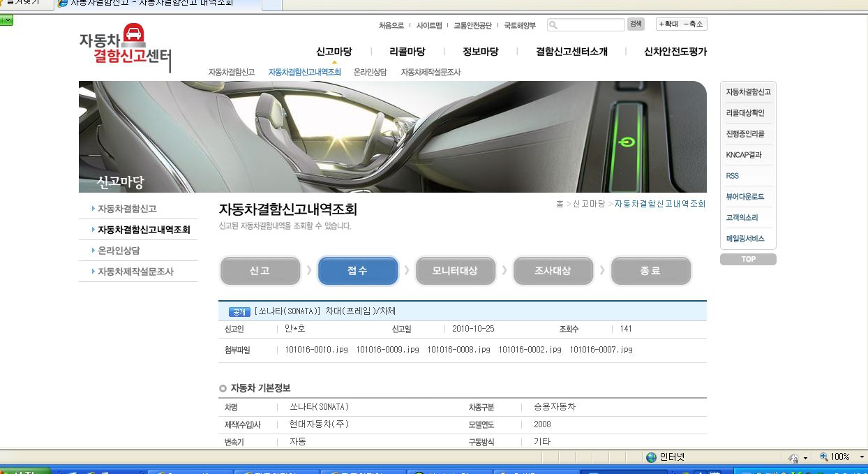Open attachment 101016-0009.jpg

[x=387, y=349]
